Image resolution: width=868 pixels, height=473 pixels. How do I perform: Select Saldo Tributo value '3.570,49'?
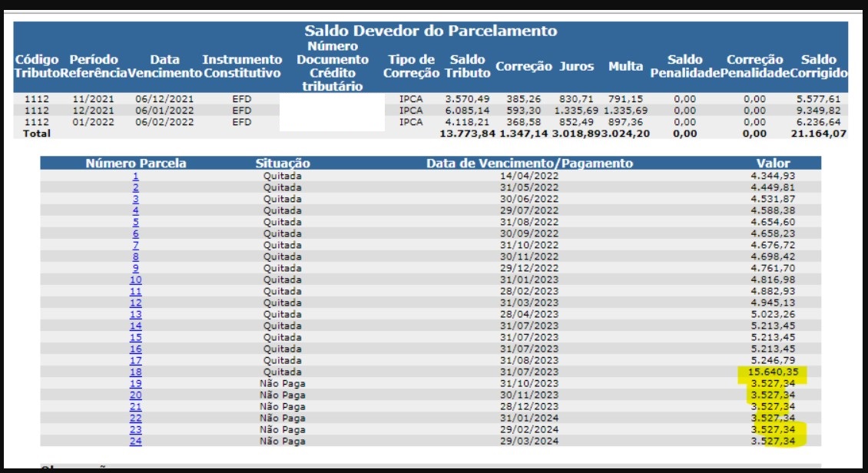tap(467, 99)
